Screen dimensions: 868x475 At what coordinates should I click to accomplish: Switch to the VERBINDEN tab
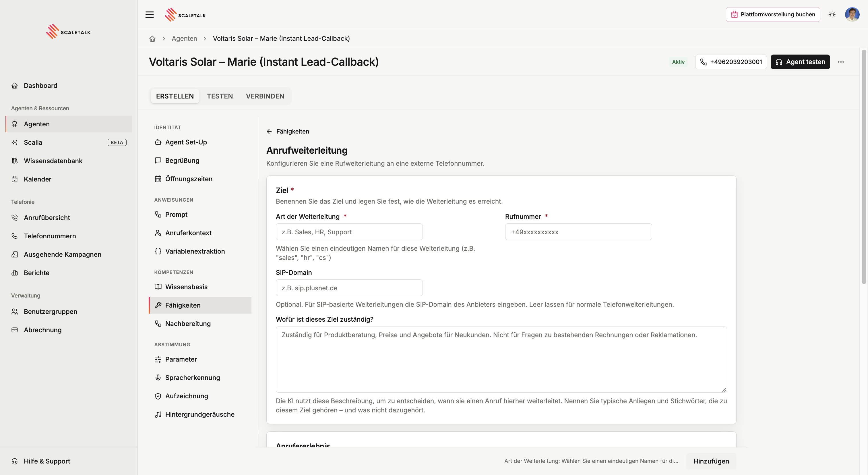(x=265, y=96)
